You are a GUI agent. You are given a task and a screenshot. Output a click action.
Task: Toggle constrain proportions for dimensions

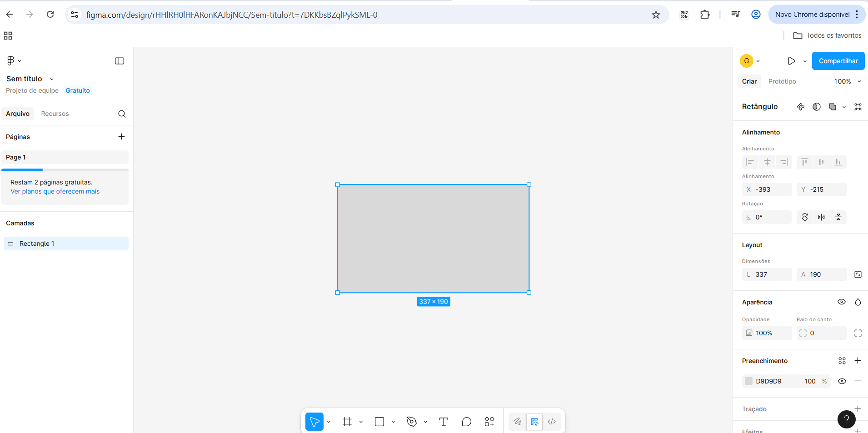click(x=858, y=274)
